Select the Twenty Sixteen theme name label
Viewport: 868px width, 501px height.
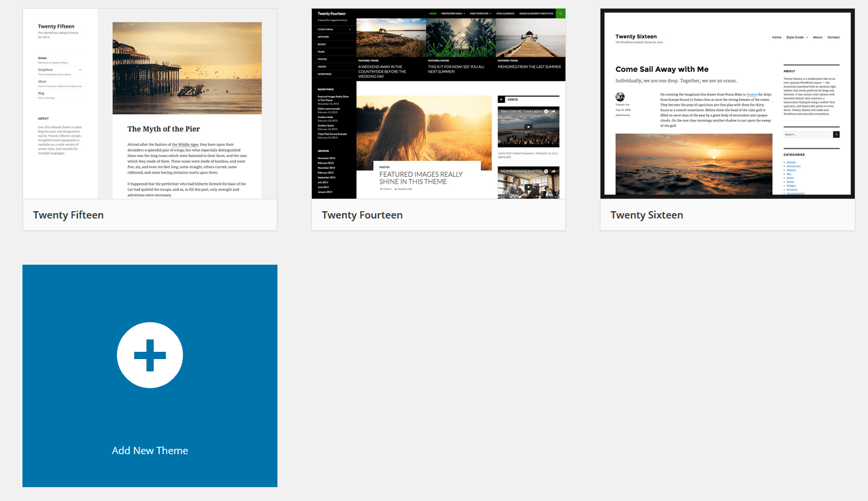pos(647,215)
